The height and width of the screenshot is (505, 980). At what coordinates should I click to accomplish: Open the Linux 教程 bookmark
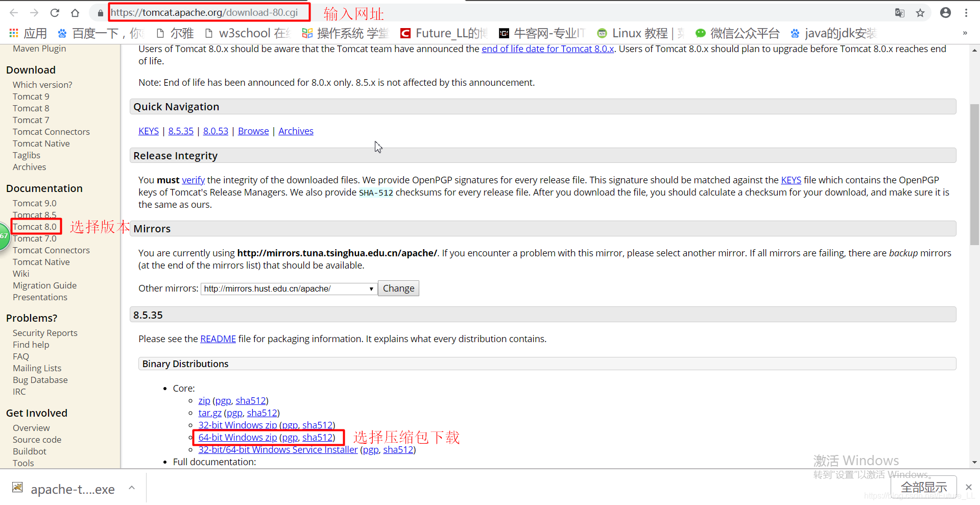[640, 33]
